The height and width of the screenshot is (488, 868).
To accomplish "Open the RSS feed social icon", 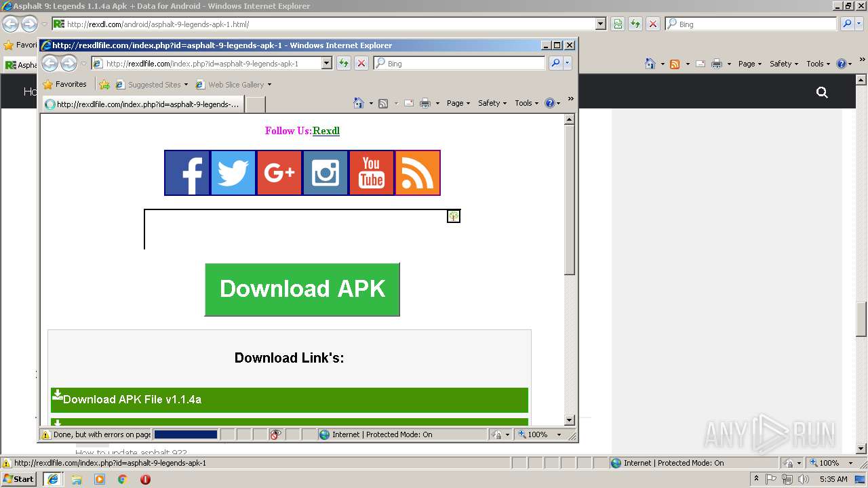I will point(418,173).
